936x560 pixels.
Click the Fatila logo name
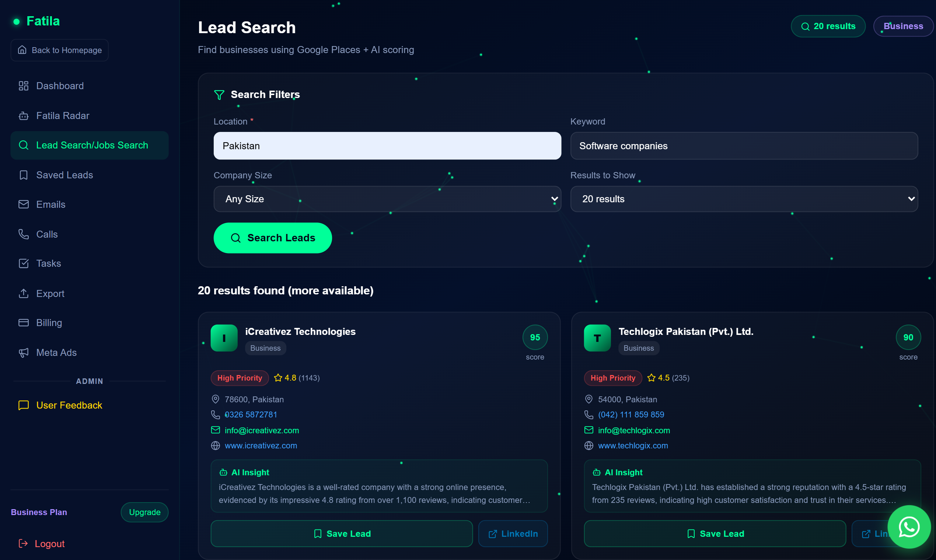pos(43,21)
